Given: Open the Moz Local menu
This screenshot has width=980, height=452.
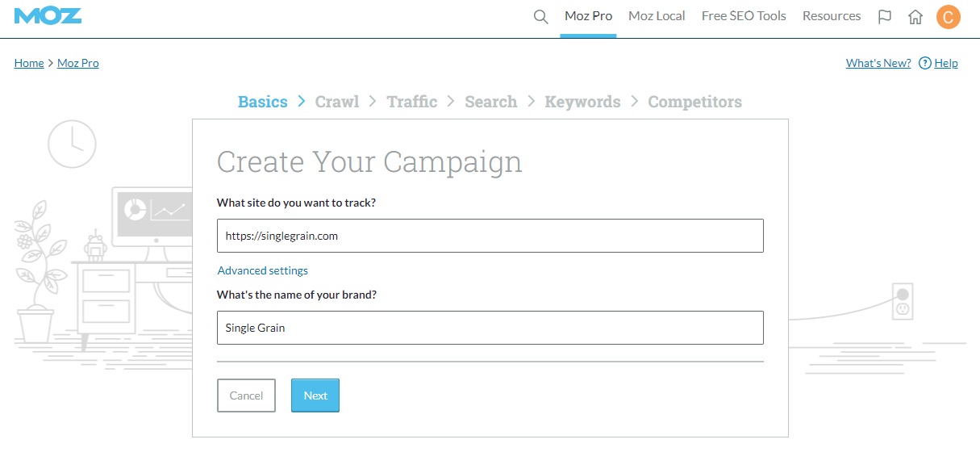Looking at the screenshot, I should (x=657, y=16).
